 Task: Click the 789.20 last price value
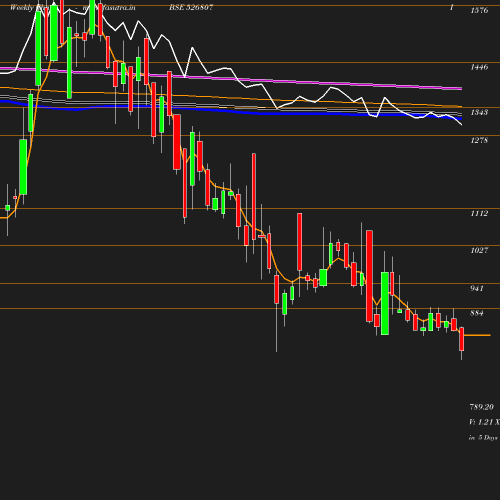click(482, 407)
